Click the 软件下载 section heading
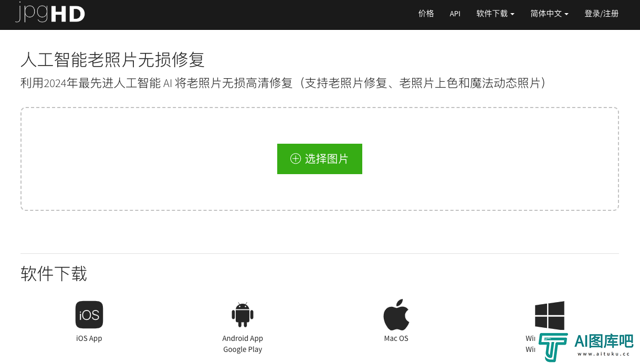This screenshot has height=364, width=640. click(x=54, y=273)
